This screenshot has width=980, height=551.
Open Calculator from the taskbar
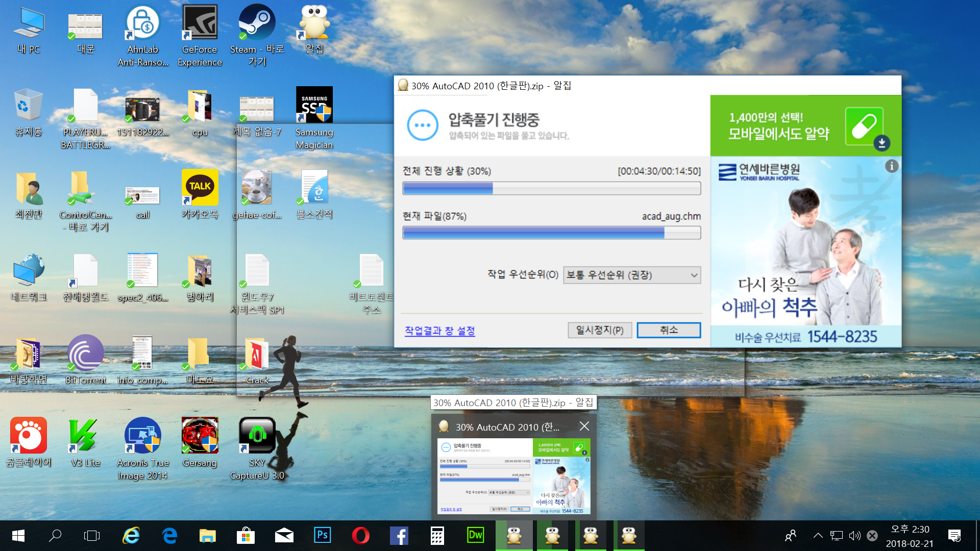coord(437,535)
